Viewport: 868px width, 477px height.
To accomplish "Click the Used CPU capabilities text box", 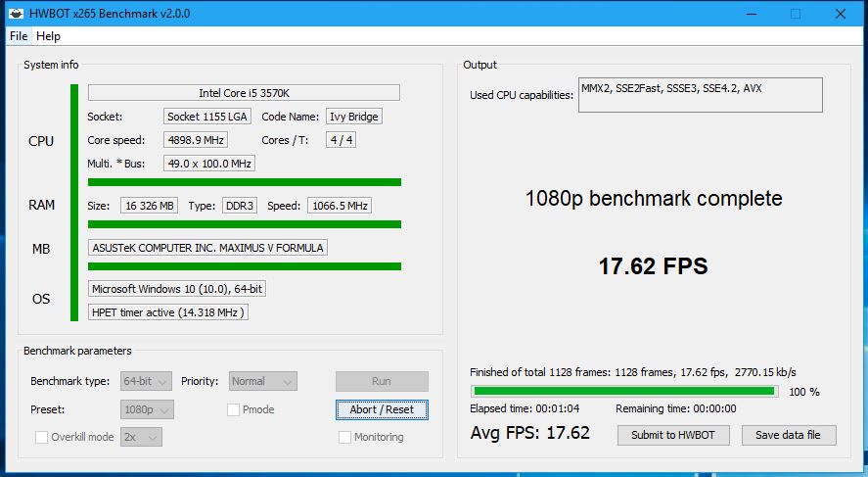I will (x=701, y=95).
